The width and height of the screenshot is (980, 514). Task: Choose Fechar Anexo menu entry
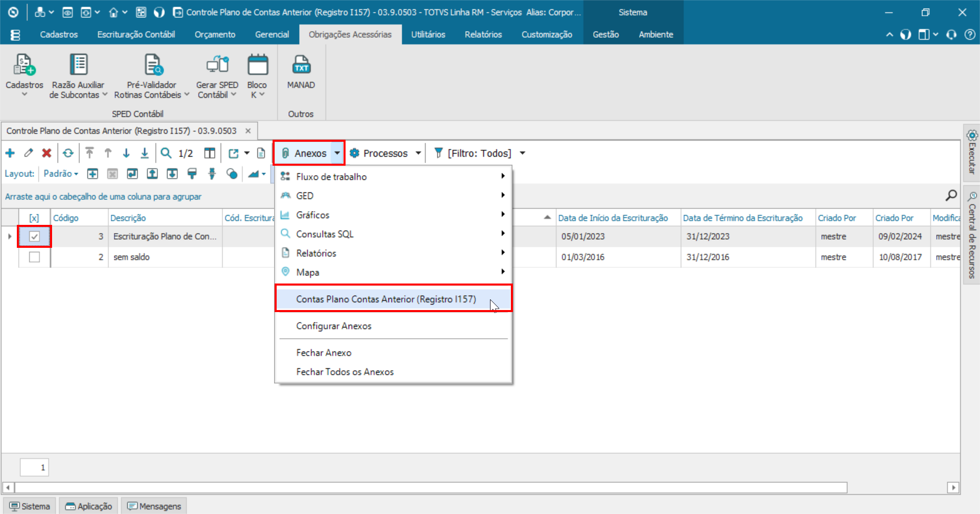394,352
